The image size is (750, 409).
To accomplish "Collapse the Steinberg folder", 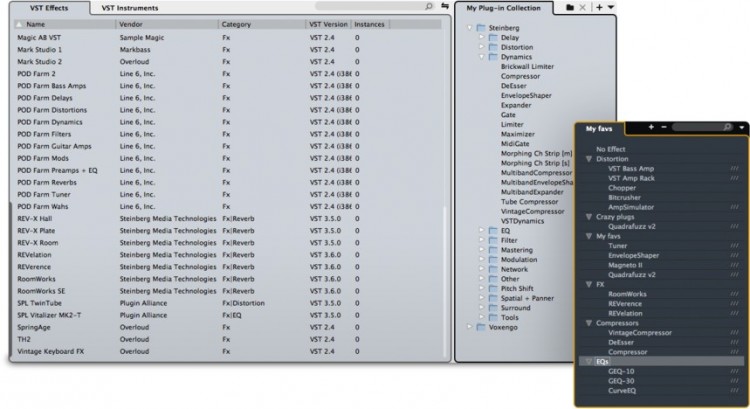I will click(x=470, y=28).
